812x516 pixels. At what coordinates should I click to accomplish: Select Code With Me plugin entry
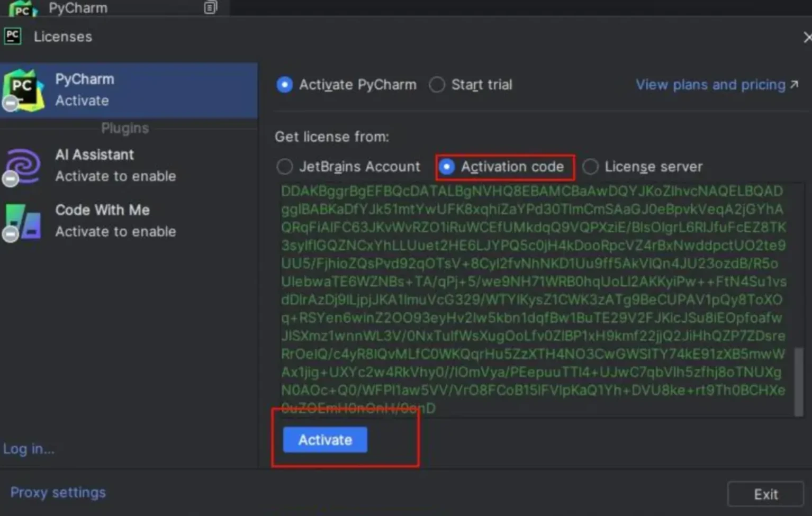(129, 221)
